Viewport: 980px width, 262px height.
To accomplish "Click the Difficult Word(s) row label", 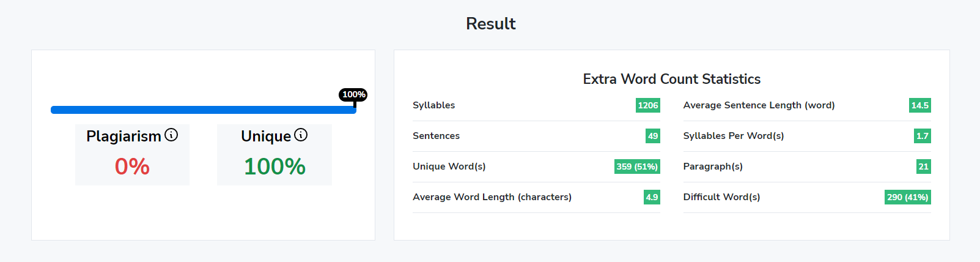I will (x=721, y=197).
